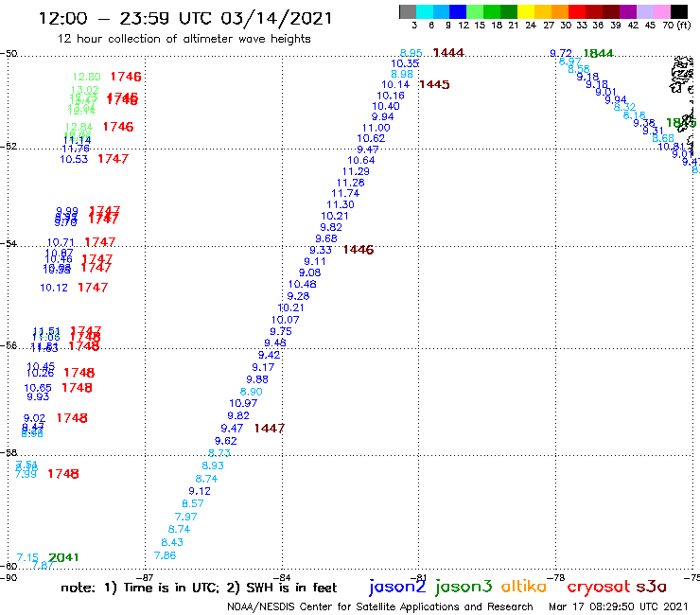Click the date range title '12:00 – 23:59 UTC 03/14/2021'

click(x=185, y=18)
